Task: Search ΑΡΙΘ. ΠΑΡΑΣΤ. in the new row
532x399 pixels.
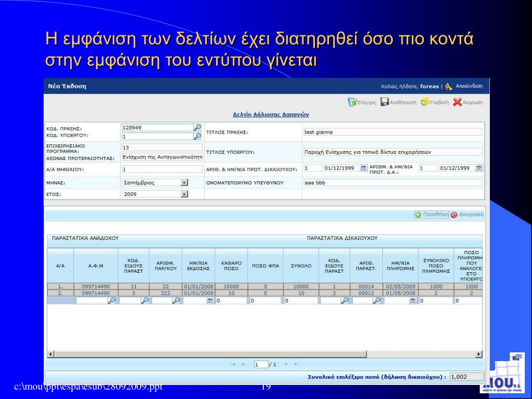Action: [x=376, y=301]
